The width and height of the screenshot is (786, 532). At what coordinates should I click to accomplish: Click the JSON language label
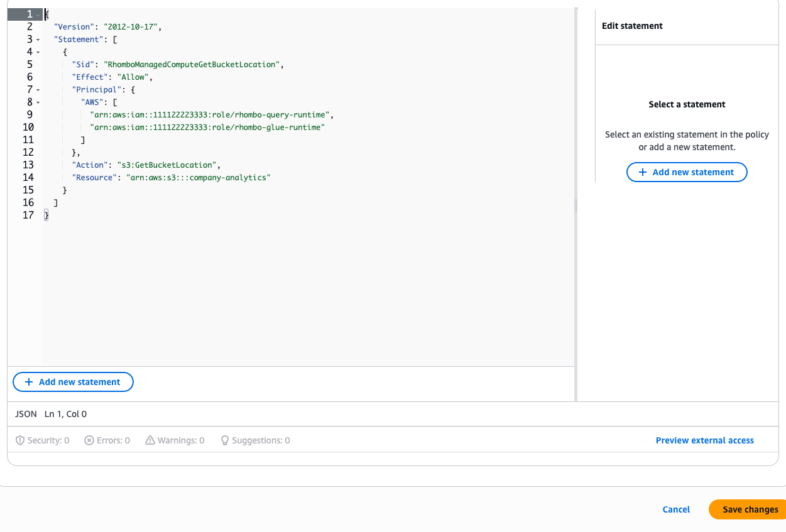pyautogui.click(x=26, y=415)
